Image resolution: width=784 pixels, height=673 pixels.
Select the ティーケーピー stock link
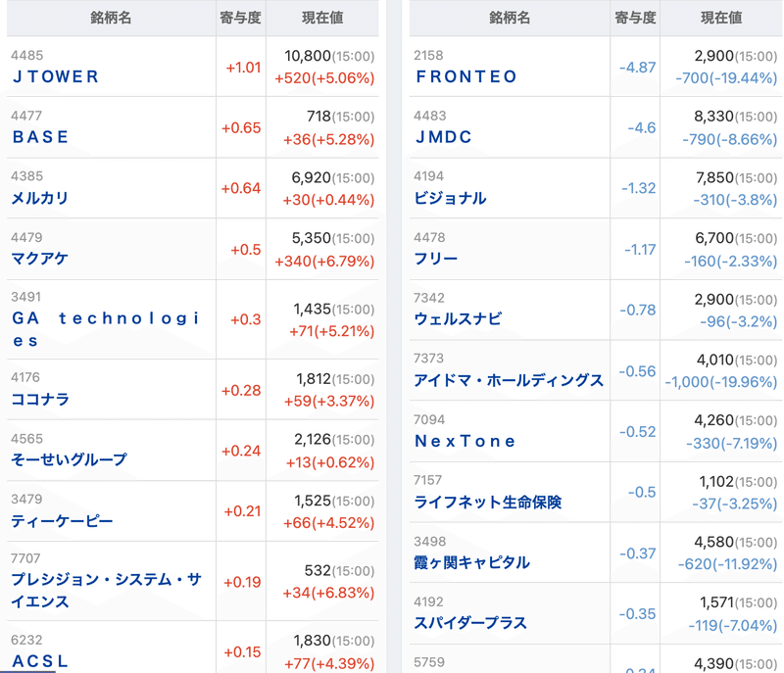(62, 521)
